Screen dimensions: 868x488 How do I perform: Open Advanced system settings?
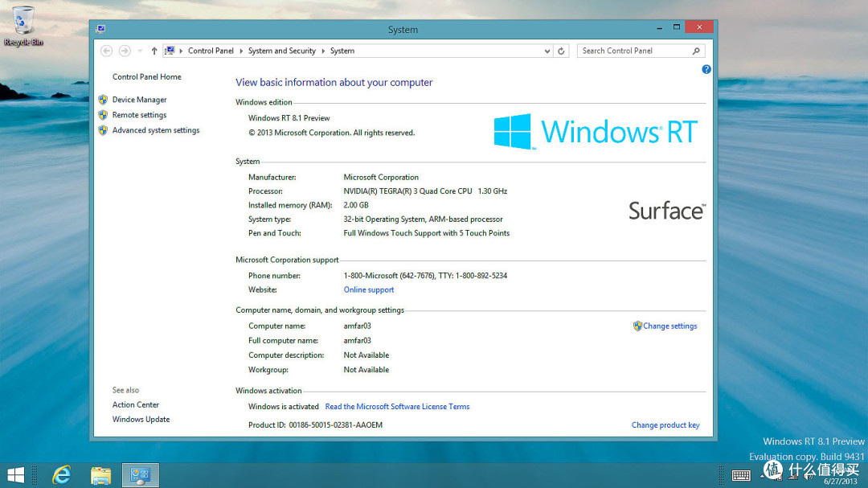(156, 130)
